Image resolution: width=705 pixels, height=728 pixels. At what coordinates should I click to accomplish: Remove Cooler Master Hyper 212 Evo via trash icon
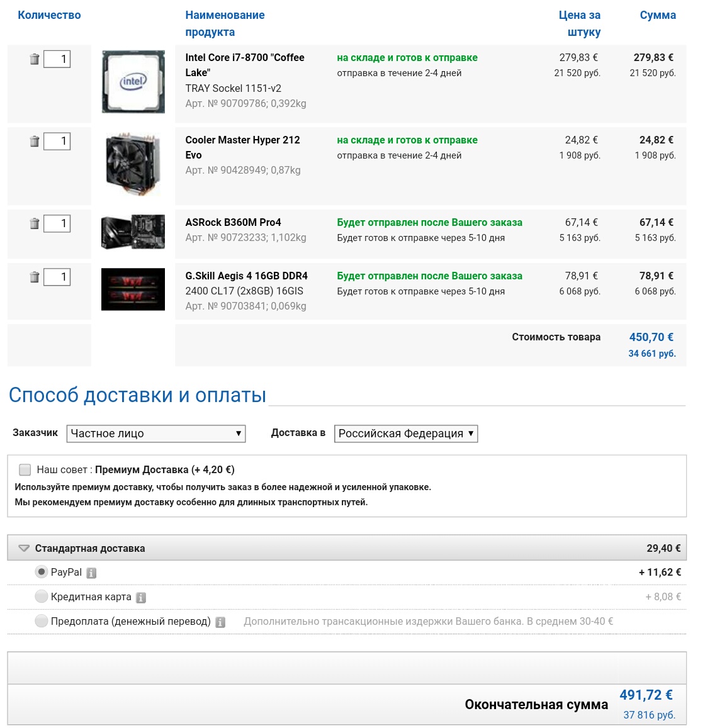[x=35, y=141]
